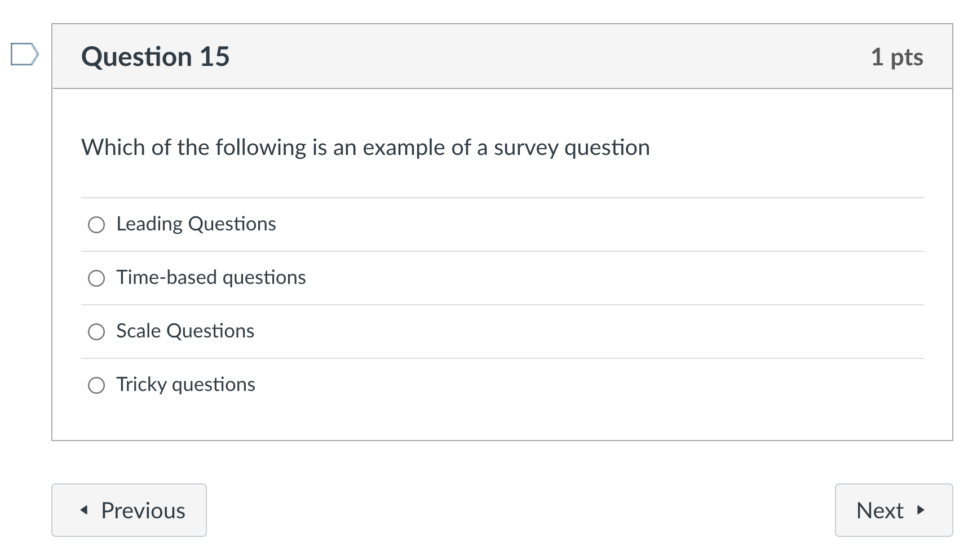Click the flag bookmark icon beside Question 15
Screen dimensions: 968x560
click(x=24, y=54)
